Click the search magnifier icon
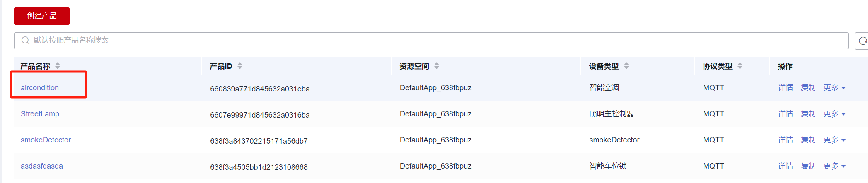868x183 pixels. [25, 41]
